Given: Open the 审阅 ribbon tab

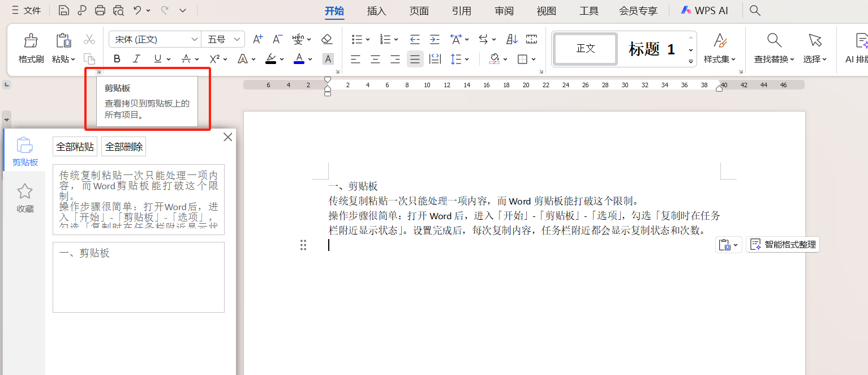Looking at the screenshot, I should 503,10.
